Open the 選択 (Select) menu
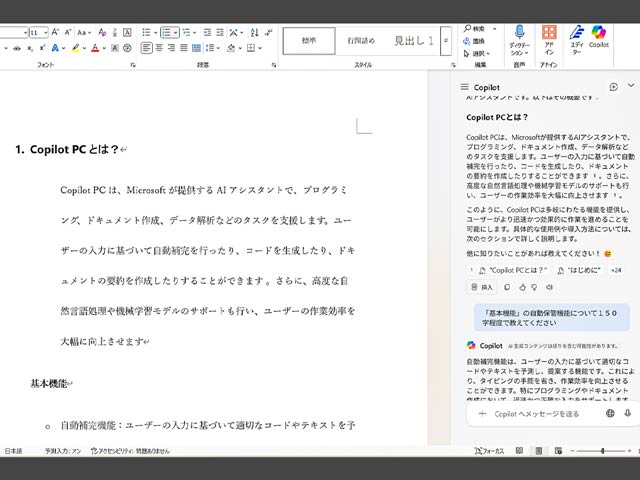640x480 pixels. pyautogui.click(x=476, y=53)
